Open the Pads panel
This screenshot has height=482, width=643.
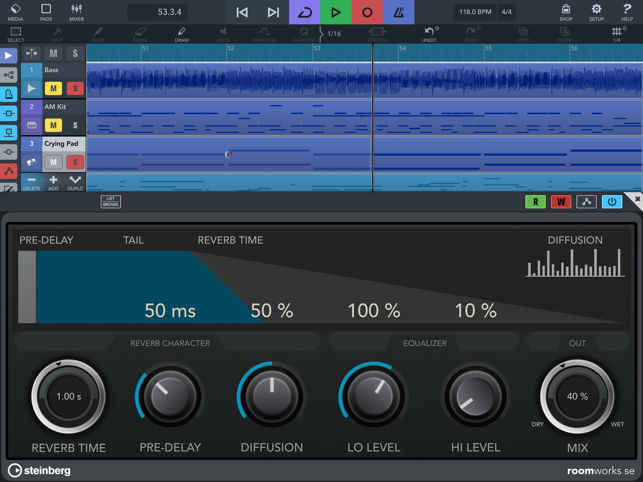click(46, 12)
